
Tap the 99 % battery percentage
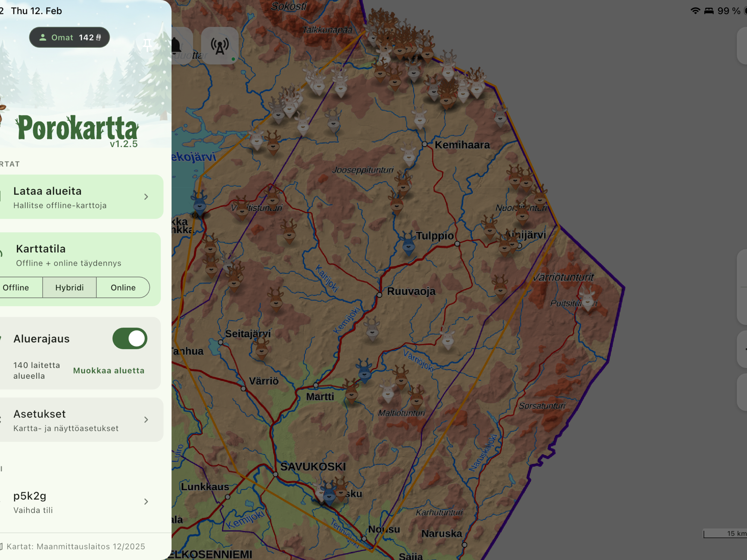point(729,11)
